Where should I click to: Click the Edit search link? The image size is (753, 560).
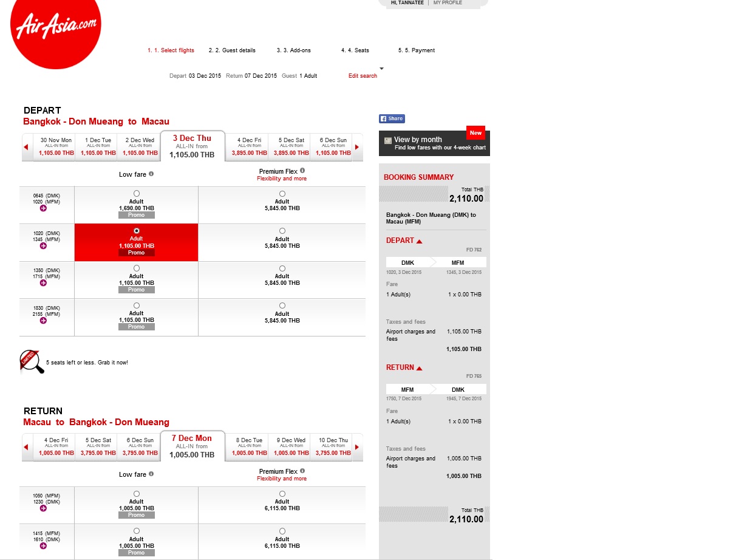tap(363, 76)
